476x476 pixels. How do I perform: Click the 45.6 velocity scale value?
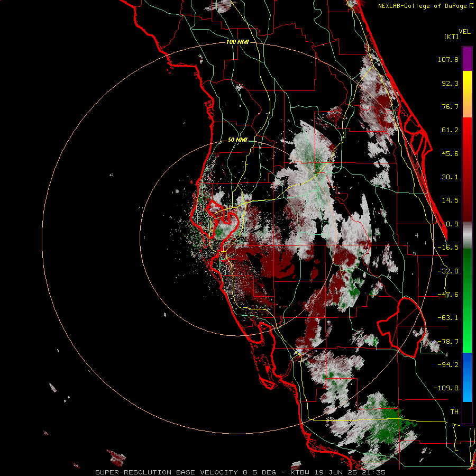tap(450, 153)
